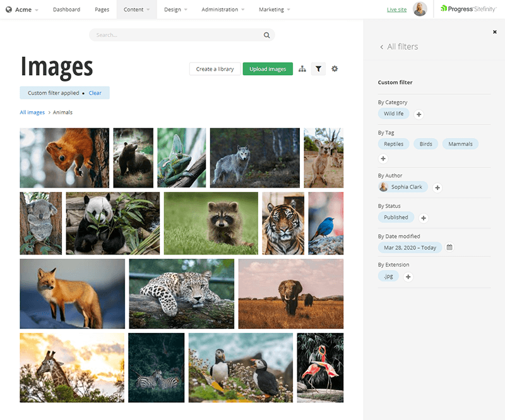Open the Pages menu item
The width and height of the screenshot is (505, 420).
tap(102, 9)
